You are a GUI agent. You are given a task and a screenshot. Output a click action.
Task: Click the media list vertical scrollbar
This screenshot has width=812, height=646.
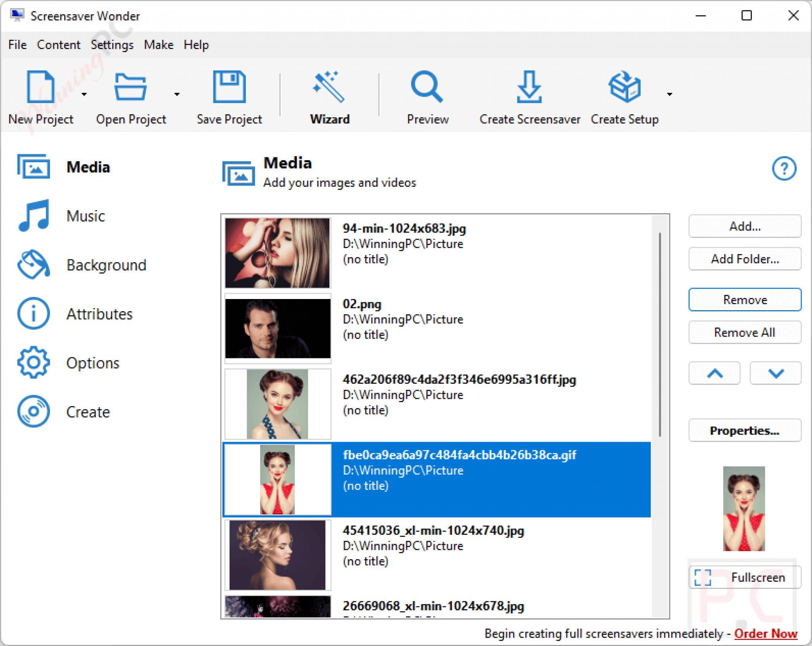(660, 334)
